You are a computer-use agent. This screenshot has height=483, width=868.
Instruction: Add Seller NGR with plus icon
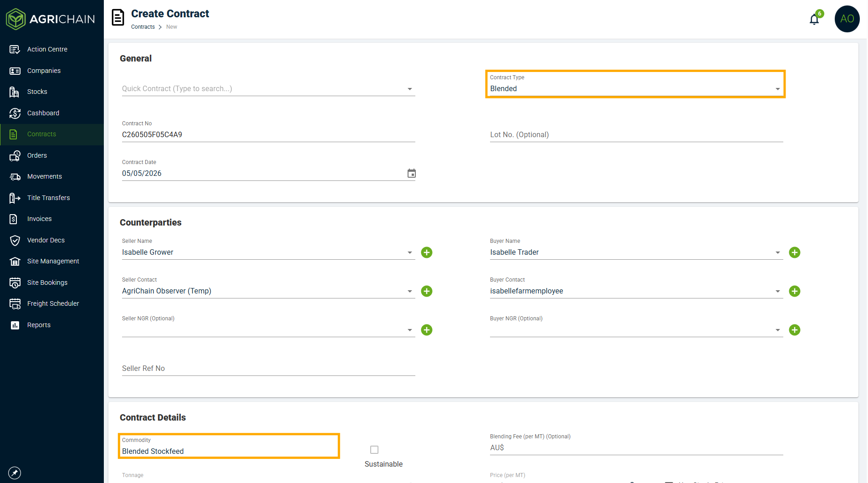click(x=427, y=330)
